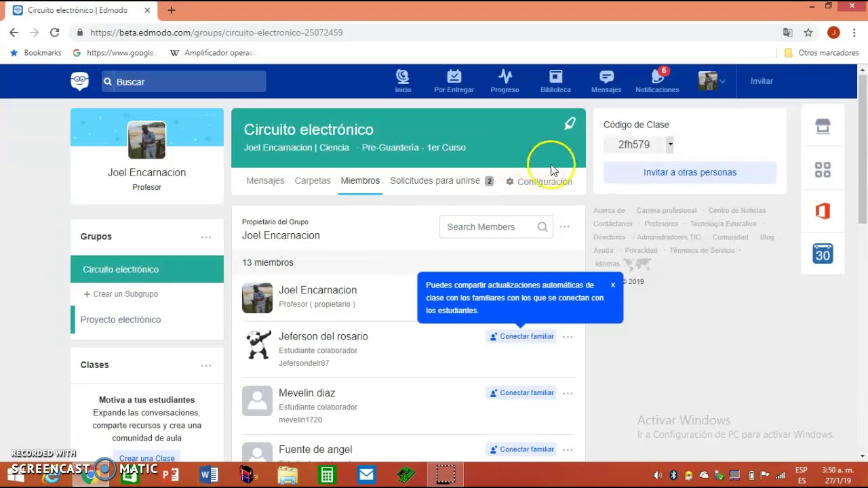Viewport: 868px width, 488px height.
Task: Open the calendar 30 icon in sidebar
Action: (823, 254)
